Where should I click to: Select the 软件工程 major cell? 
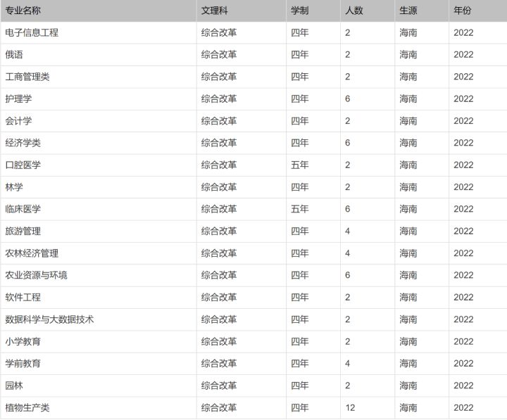(23, 297)
